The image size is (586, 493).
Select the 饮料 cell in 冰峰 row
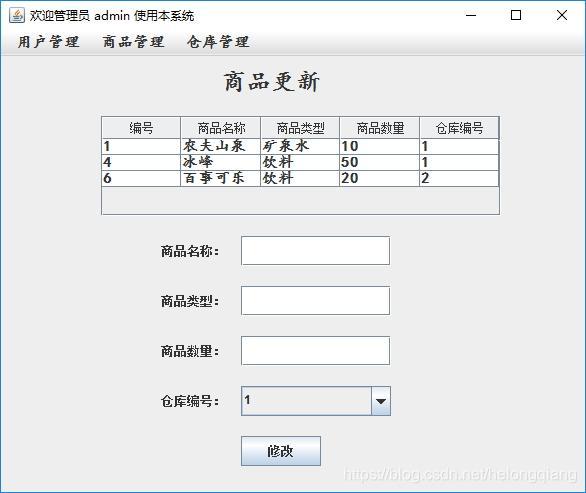300,162
